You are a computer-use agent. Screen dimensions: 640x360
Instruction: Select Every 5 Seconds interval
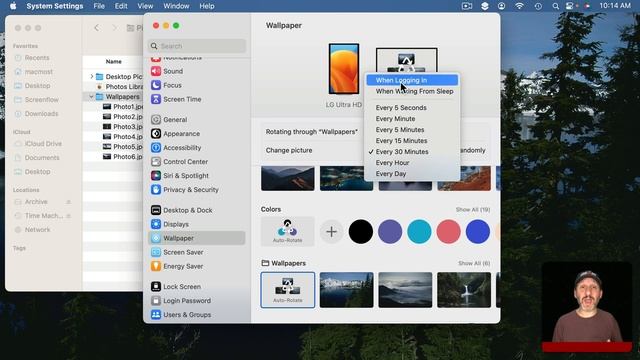pos(412,108)
